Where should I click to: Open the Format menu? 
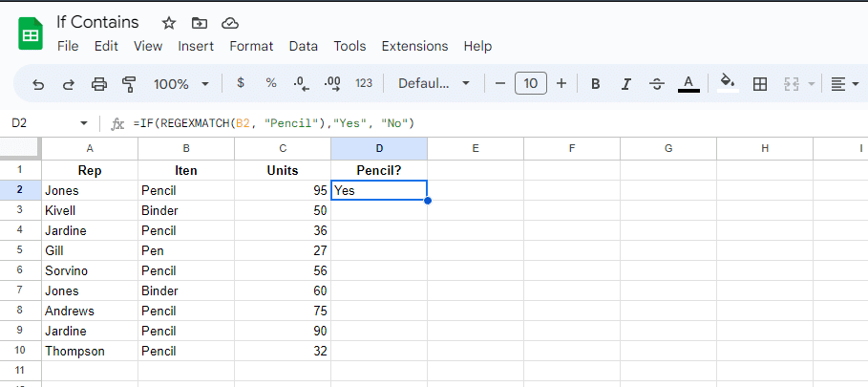click(x=251, y=46)
